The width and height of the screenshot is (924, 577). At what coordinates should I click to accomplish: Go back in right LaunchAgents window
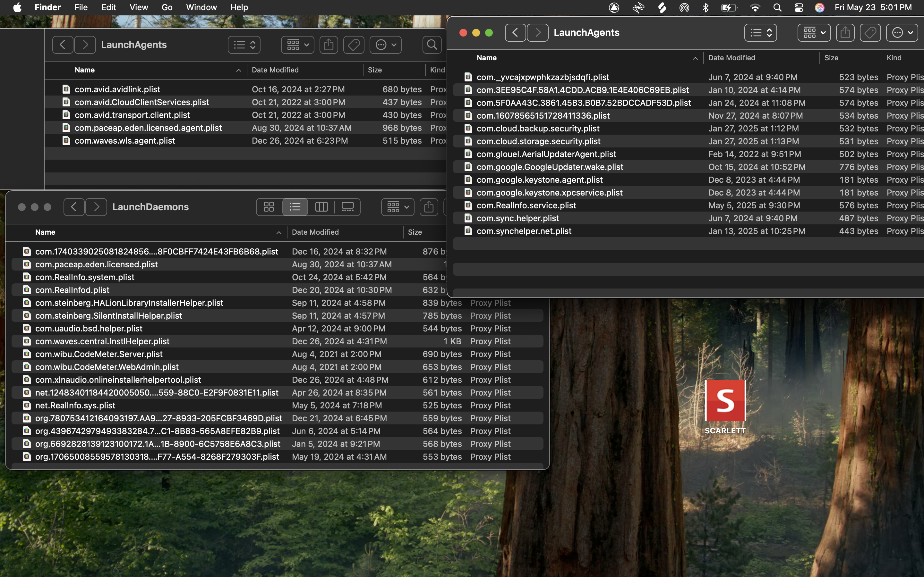coord(515,33)
